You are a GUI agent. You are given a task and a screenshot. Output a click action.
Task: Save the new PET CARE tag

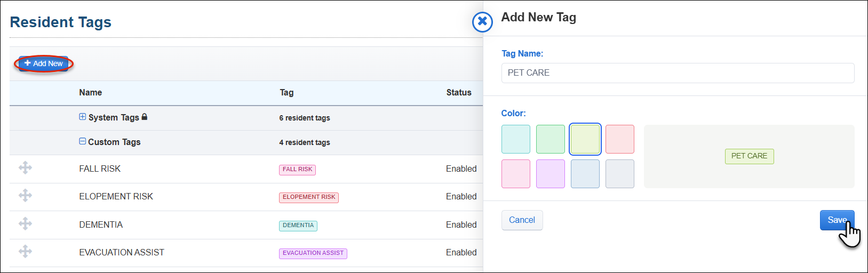pyautogui.click(x=837, y=220)
